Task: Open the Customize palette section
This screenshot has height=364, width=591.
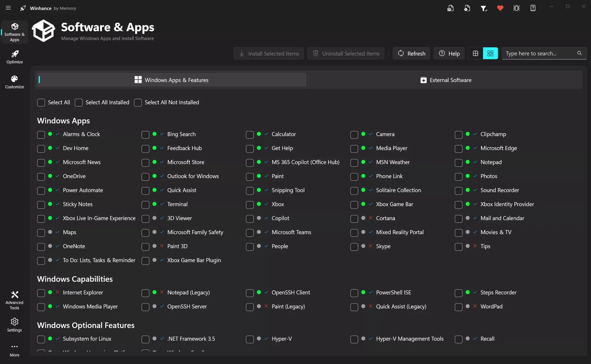Action: tap(14, 82)
